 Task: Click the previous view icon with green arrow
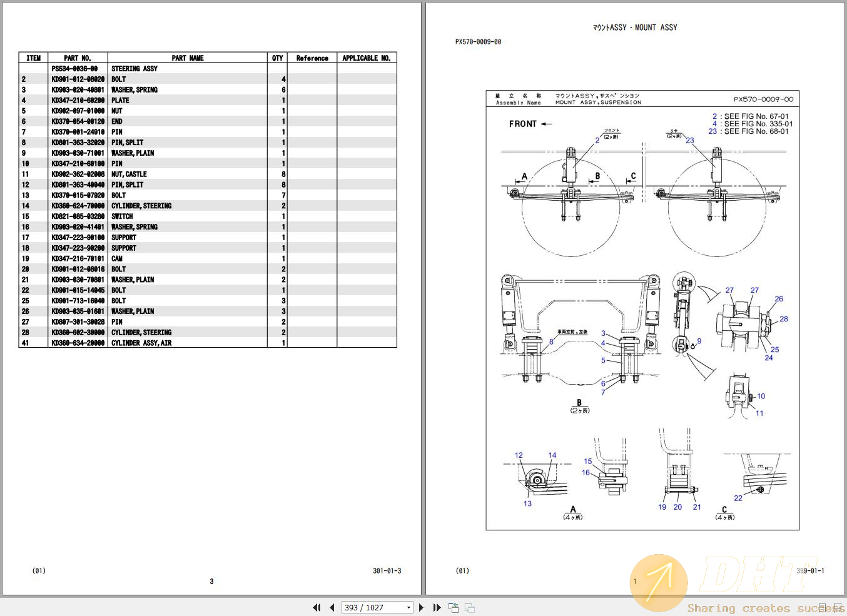point(454,607)
